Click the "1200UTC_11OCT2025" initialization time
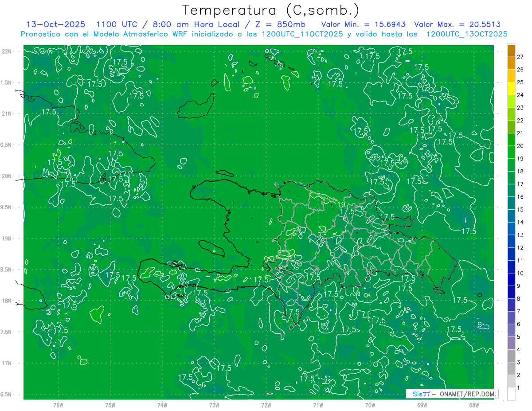The height and width of the screenshot is (411, 532). coord(301,34)
